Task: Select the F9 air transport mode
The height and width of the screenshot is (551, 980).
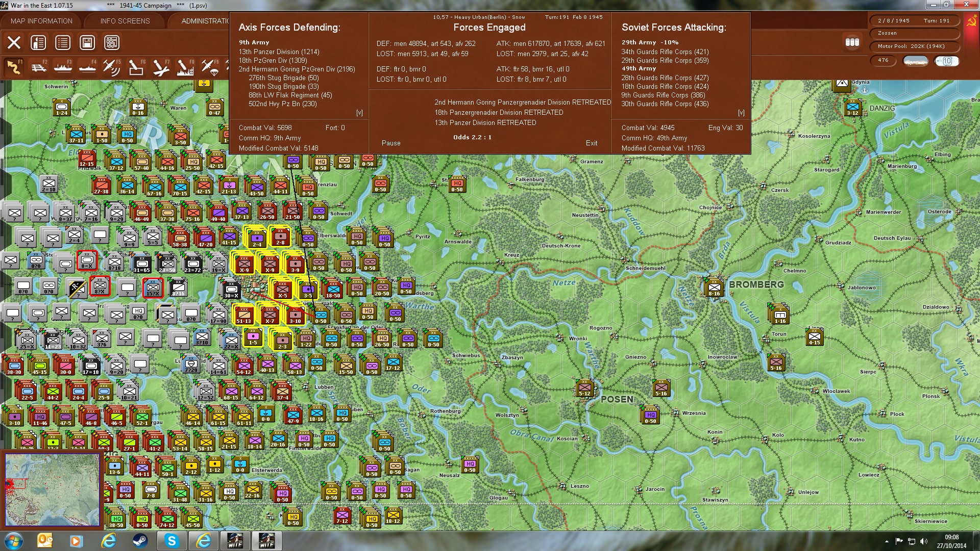Action: (210, 67)
